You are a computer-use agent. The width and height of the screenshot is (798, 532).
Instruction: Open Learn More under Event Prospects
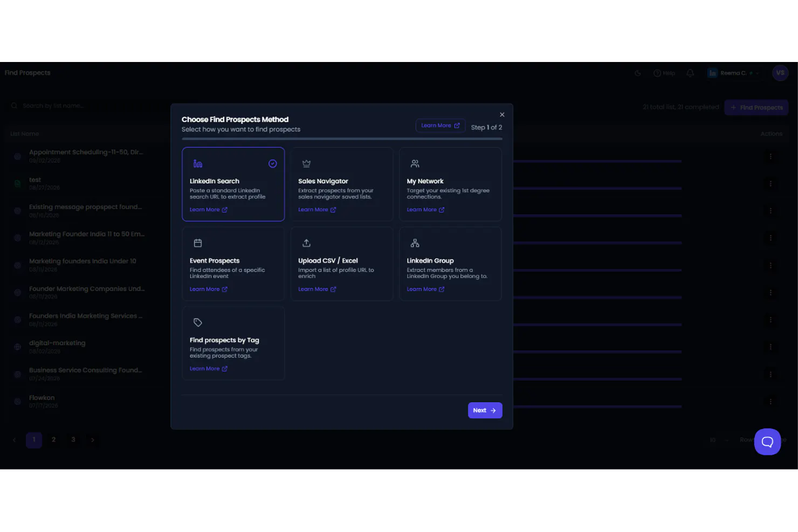pyautogui.click(x=209, y=289)
